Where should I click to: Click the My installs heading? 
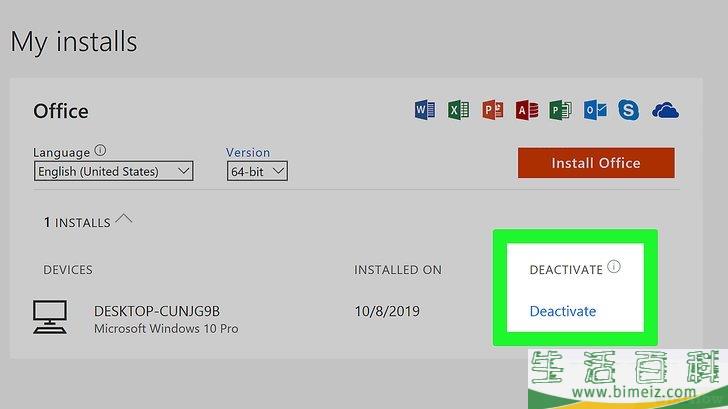click(x=74, y=42)
